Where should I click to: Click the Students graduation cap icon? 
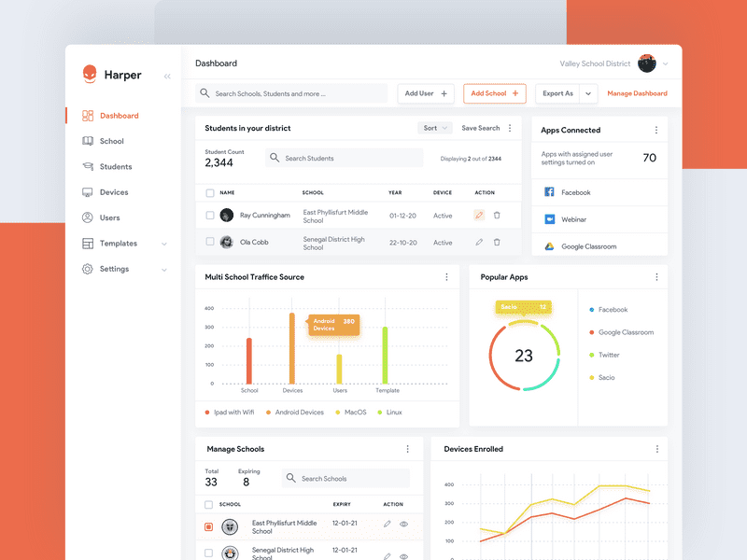pyautogui.click(x=88, y=166)
